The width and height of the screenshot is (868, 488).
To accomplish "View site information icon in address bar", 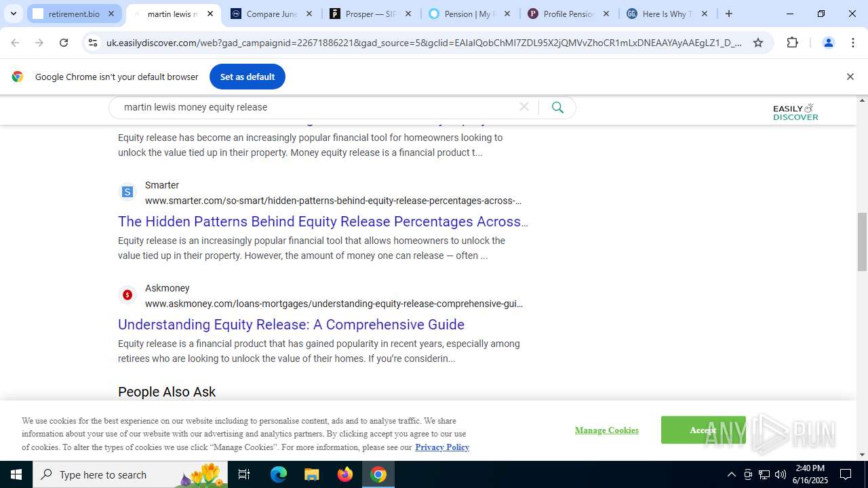I will [93, 43].
